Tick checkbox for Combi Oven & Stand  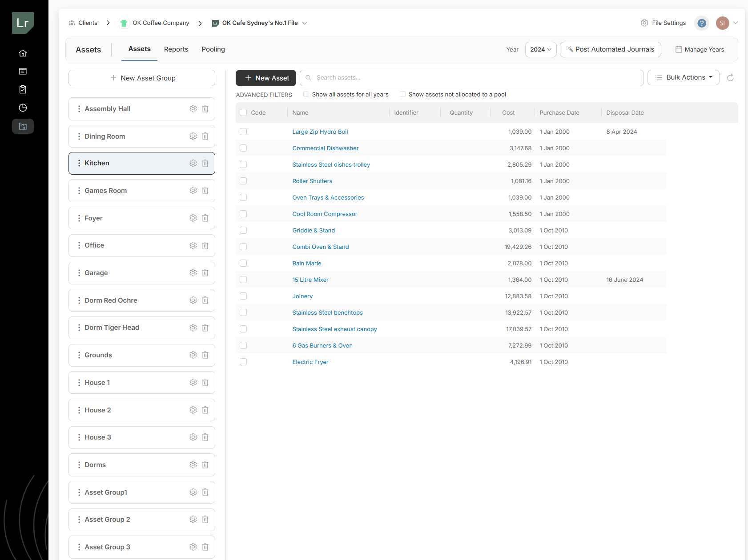pyautogui.click(x=243, y=247)
